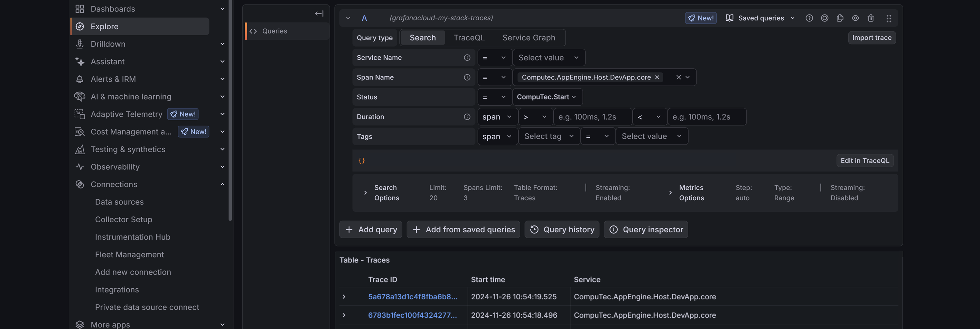
Task: Open Service Name Select value dropdown
Action: (x=549, y=57)
